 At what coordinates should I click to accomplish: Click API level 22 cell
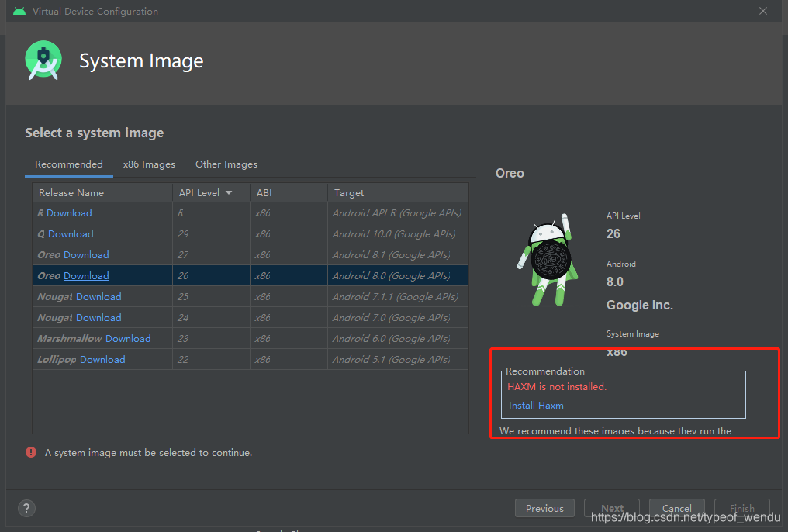click(212, 360)
